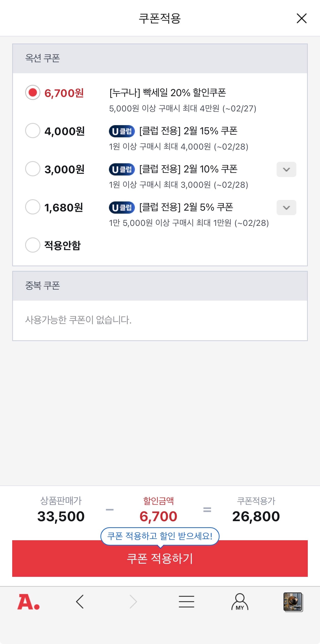Tap the forward arrow icon
The image size is (320, 644).
point(133,602)
